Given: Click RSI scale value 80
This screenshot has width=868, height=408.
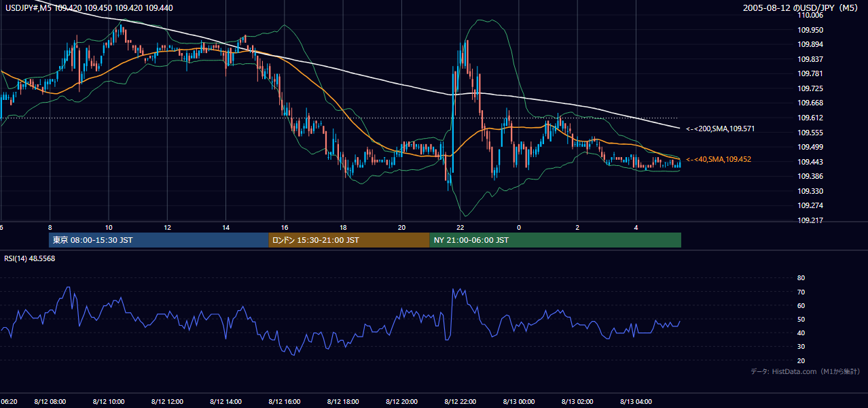Looking at the screenshot, I should point(801,278).
